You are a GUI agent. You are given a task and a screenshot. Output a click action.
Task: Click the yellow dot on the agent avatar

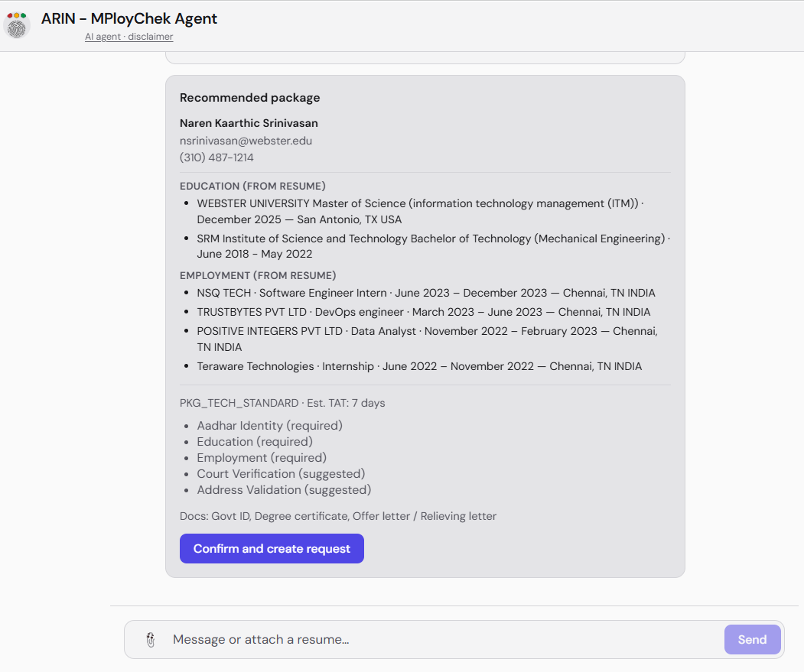click(x=16, y=16)
